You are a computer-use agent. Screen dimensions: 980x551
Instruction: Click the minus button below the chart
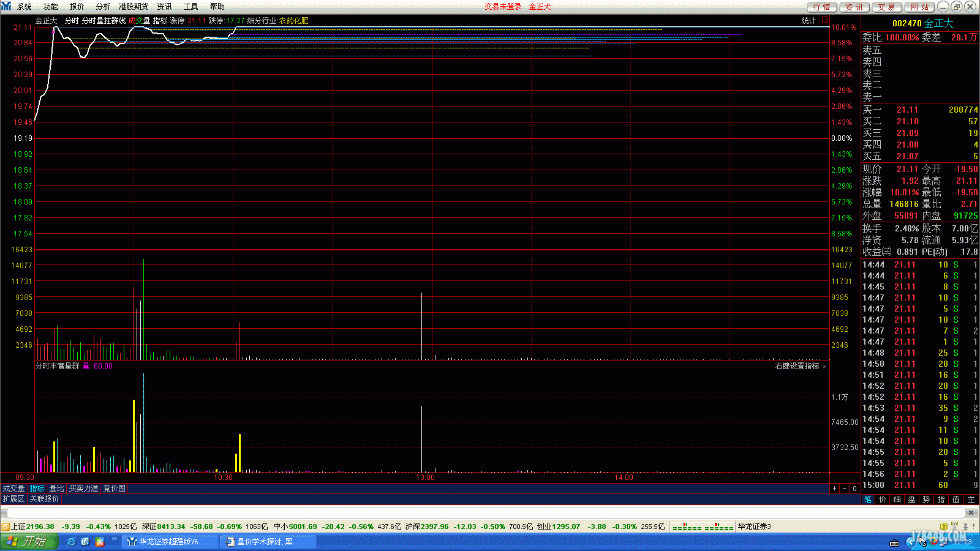pos(845,489)
